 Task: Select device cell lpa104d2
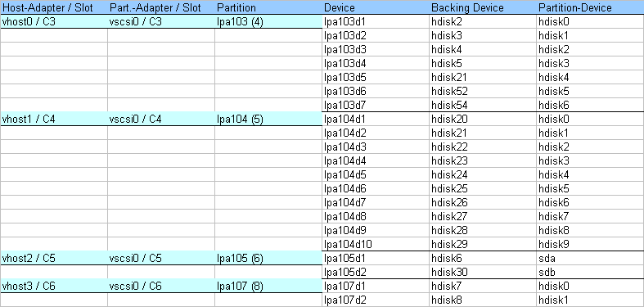376,133
